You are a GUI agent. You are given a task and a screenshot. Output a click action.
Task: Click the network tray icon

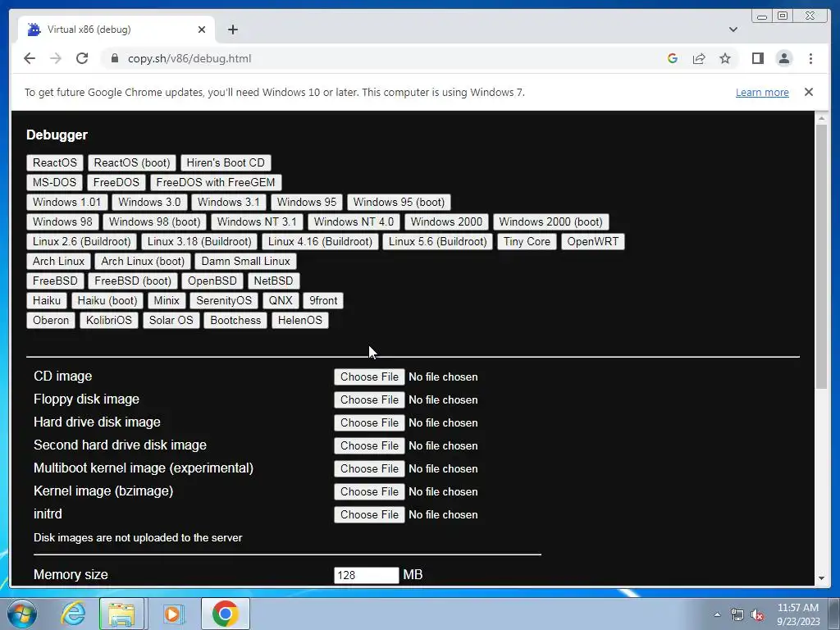click(x=737, y=614)
